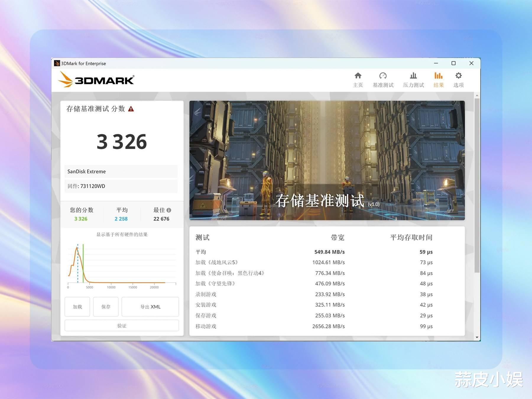This screenshot has height=399, width=532.
Task: Click the firmware 731120WD field
Action: 121,186
